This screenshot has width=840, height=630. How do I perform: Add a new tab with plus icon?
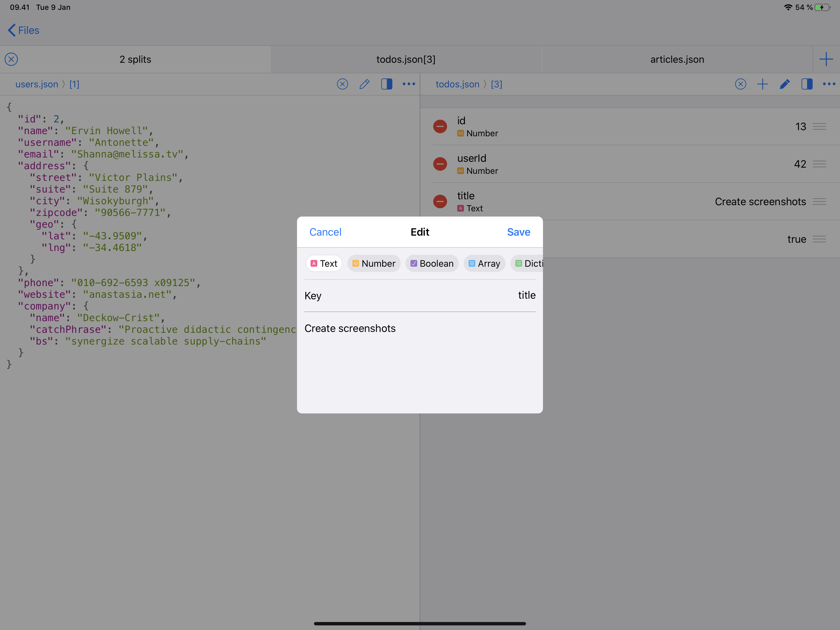826,59
